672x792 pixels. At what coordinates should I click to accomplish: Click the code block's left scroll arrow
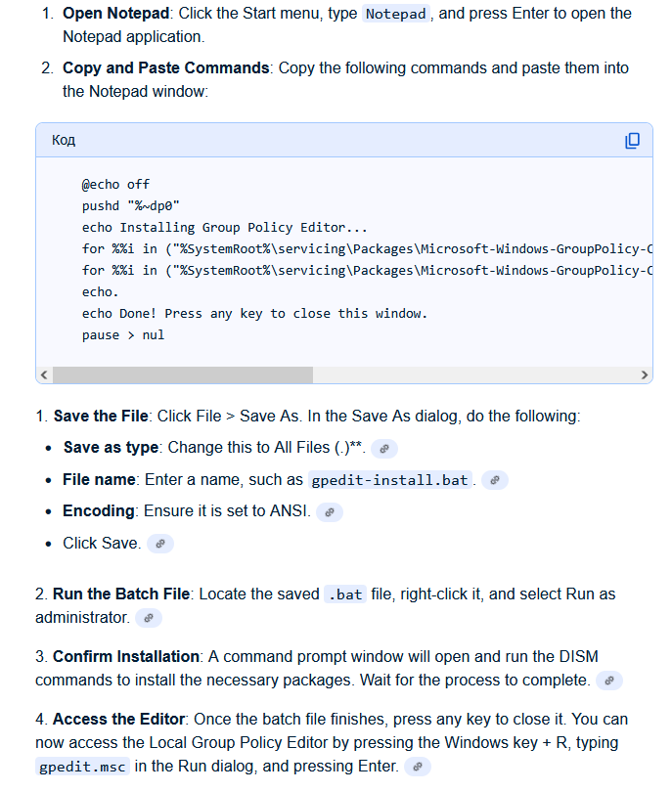click(x=44, y=375)
